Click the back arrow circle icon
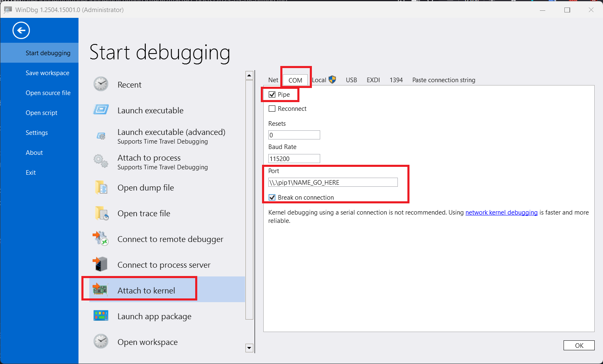Image resolution: width=603 pixels, height=364 pixels. pyautogui.click(x=21, y=30)
